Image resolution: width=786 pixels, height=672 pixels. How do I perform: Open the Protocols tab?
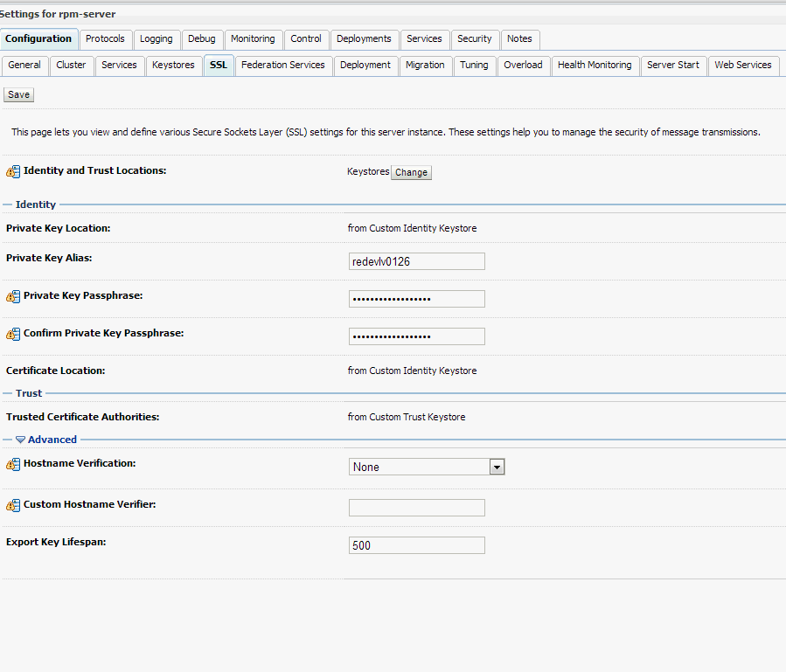[x=105, y=39]
